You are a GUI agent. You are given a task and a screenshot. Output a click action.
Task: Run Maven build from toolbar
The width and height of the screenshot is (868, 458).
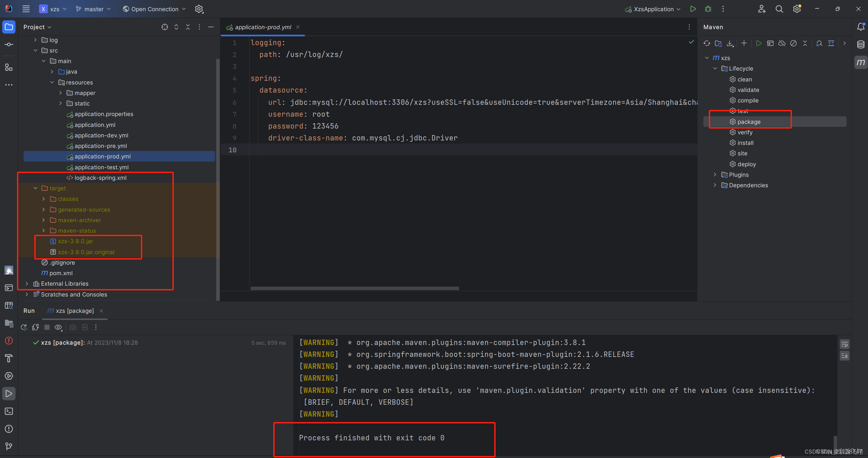pyautogui.click(x=759, y=43)
